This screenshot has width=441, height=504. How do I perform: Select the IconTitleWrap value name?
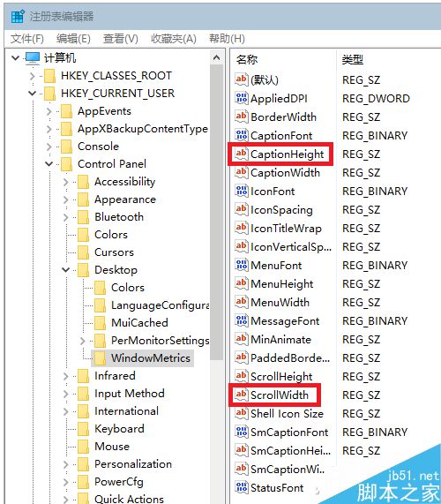(286, 229)
